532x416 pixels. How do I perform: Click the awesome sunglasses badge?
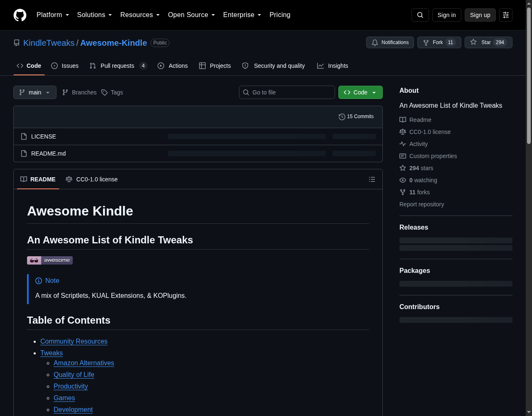[x=50, y=260]
